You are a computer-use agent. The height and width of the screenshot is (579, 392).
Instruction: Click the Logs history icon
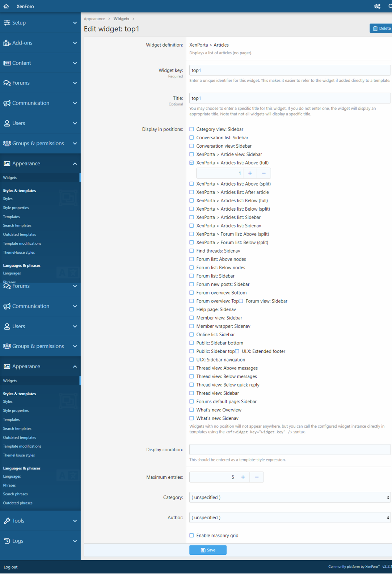(x=7, y=541)
